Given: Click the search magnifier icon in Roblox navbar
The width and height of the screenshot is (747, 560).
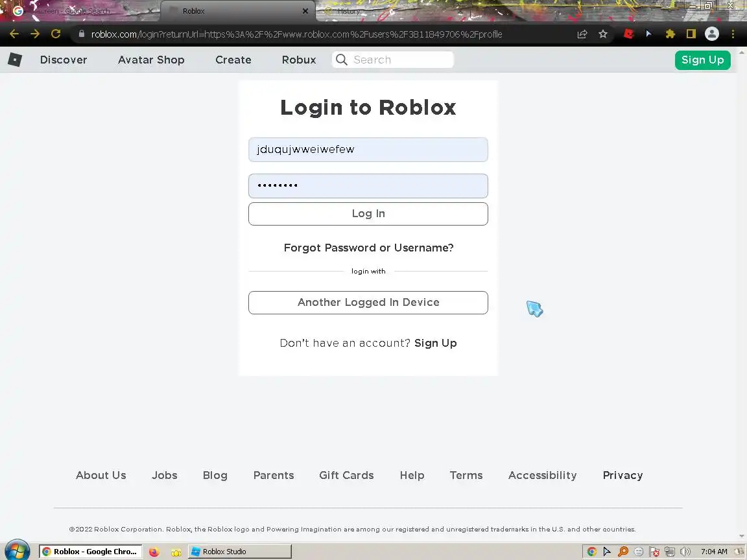Looking at the screenshot, I should pyautogui.click(x=342, y=60).
